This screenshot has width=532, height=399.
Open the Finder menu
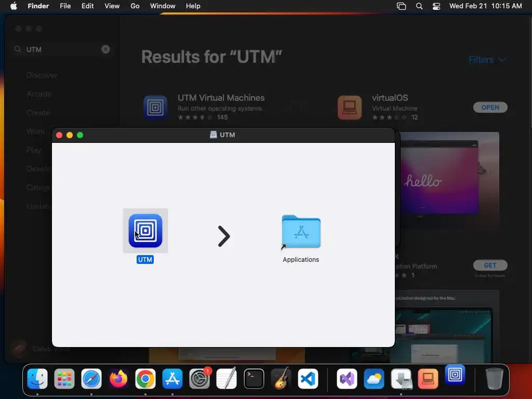(38, 6)
